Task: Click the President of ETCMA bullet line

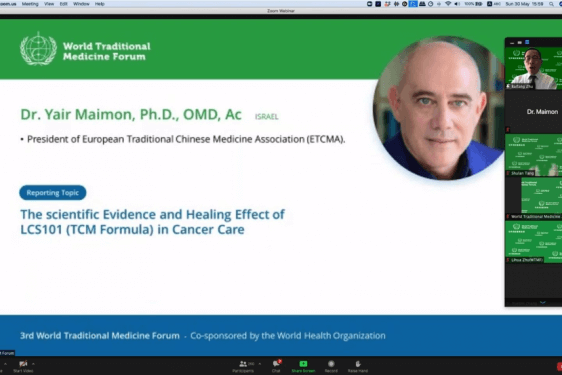Action: (x=183, y=139)
